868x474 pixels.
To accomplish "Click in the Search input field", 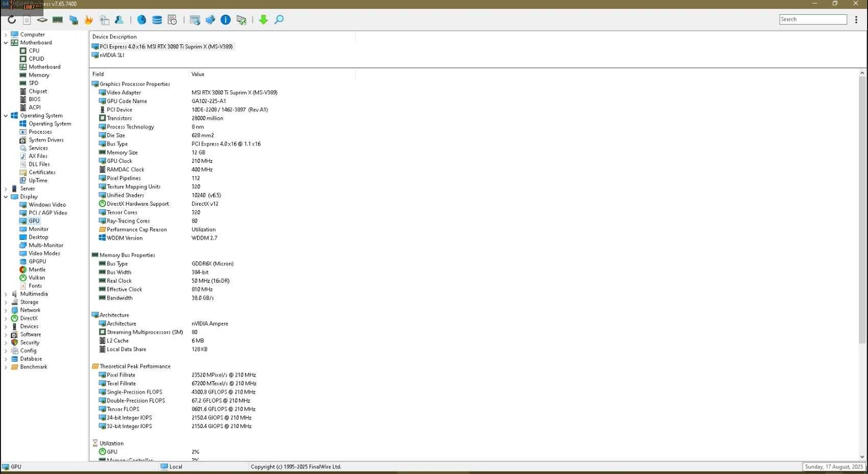I will 813,19.
